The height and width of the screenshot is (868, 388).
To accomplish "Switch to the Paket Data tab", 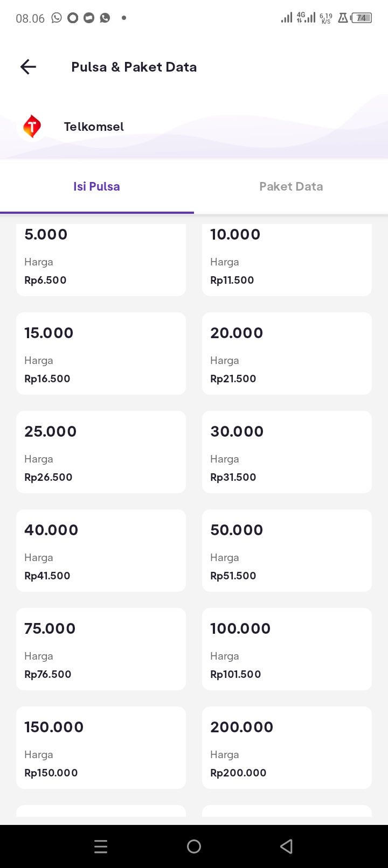I will (x=291, y=186).
